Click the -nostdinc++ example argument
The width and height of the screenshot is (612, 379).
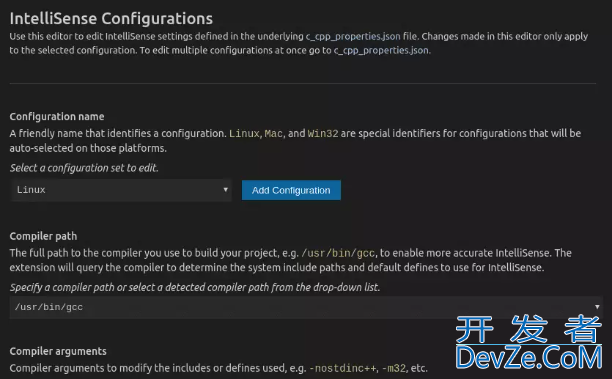click(343, 368)
